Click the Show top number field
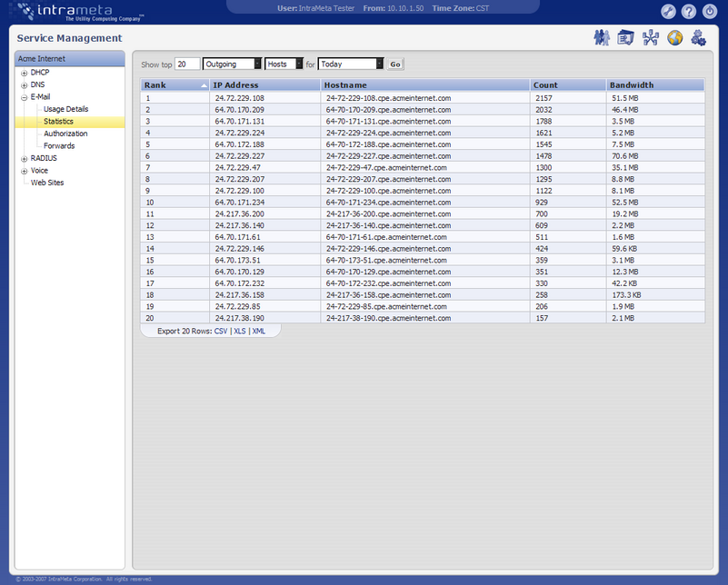 point(187,64)
